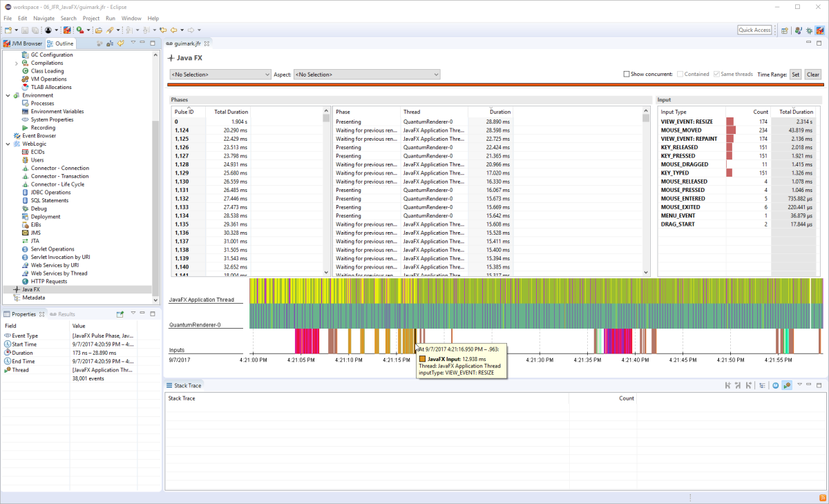Click the Properties view toolbar export icon
The height and width of the screenshot is (504, 829).
tap(120, 314)
